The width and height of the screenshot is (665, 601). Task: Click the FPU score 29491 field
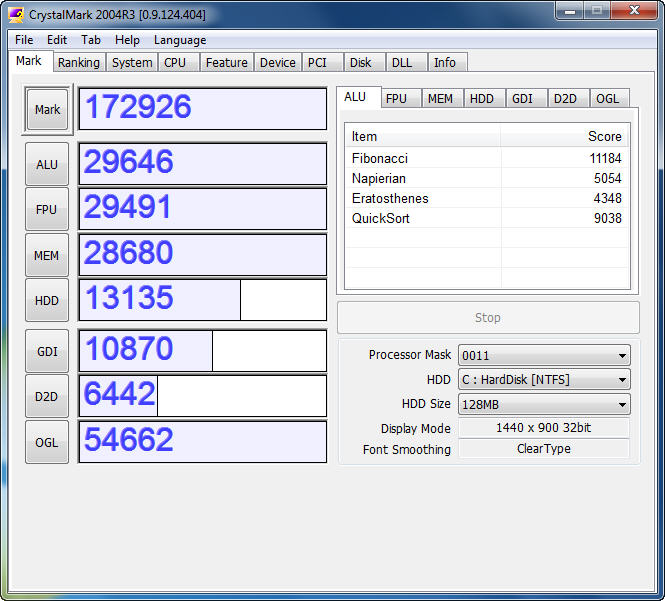coord(203,209)
